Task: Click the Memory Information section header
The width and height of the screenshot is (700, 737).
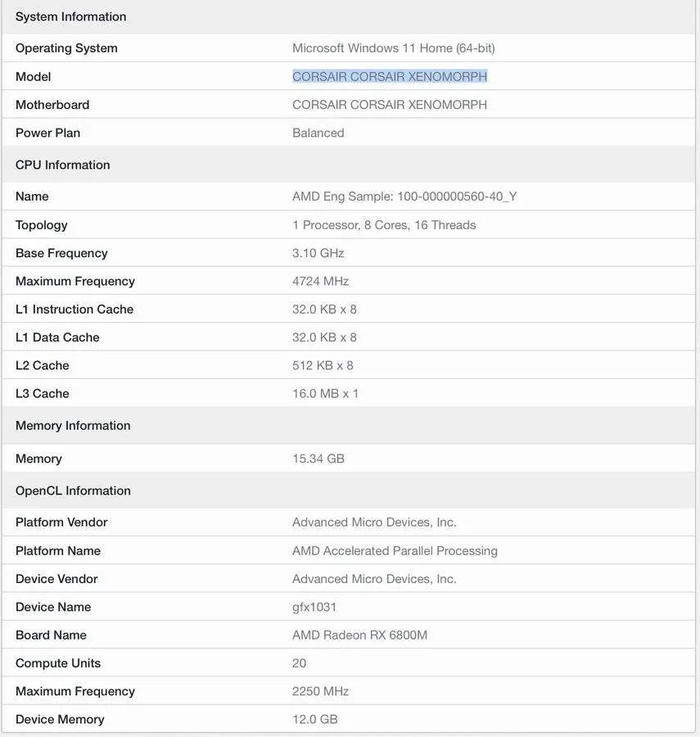Action: click(73, 425)
